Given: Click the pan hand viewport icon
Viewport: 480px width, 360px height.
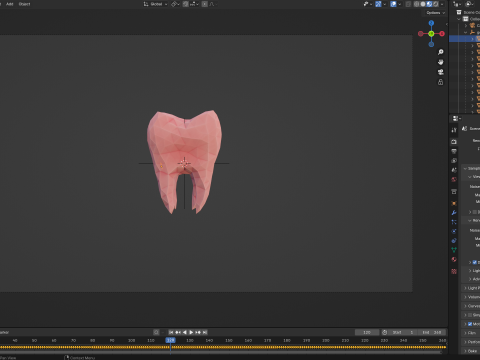Looking at the screenshot, I should 441,62.
